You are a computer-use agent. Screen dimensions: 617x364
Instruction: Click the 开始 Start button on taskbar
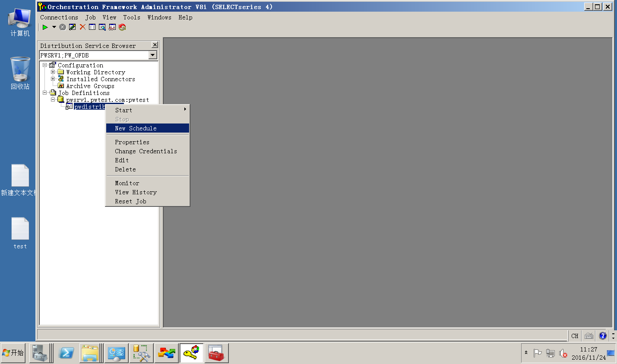point(13,353)
